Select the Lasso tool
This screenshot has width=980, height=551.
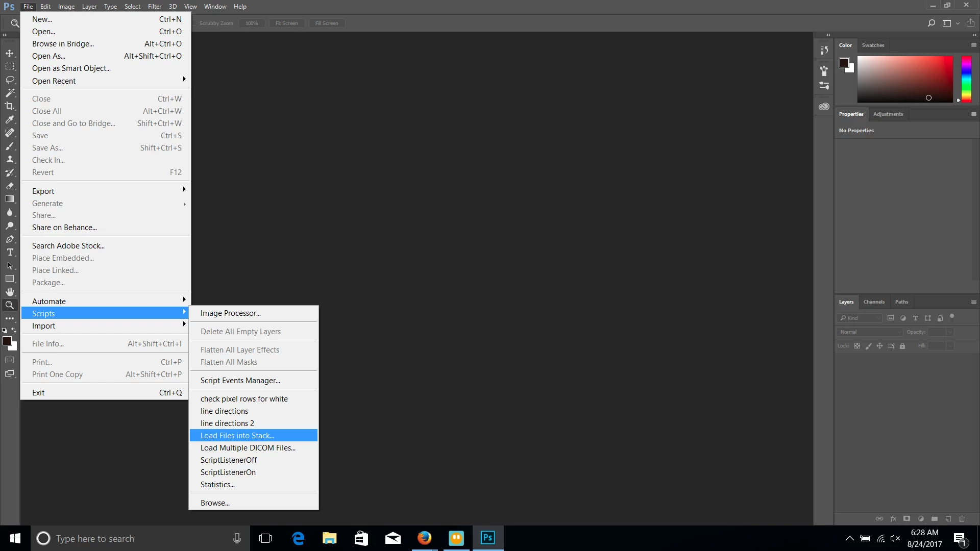[x=10, y=80]
